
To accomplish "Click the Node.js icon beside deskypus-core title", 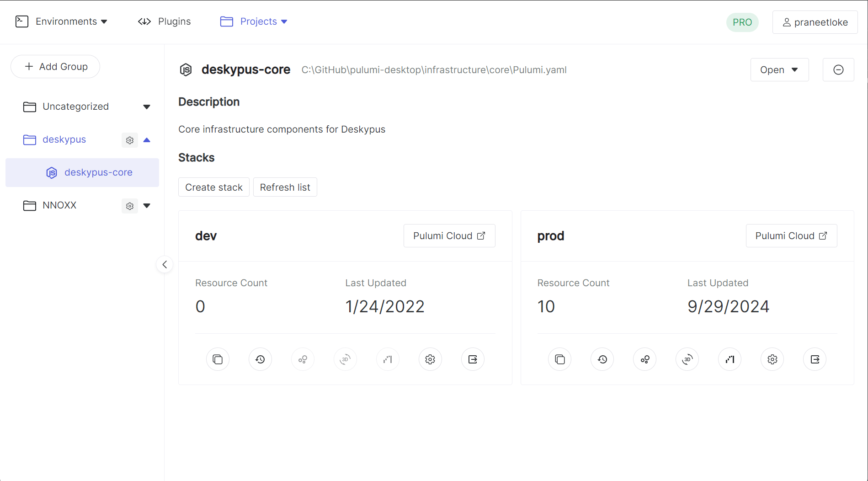I will [x=186, y=70].
